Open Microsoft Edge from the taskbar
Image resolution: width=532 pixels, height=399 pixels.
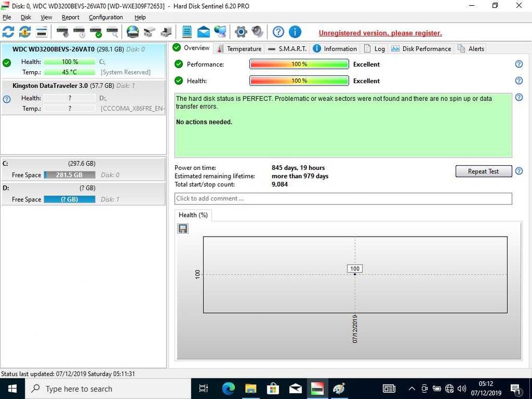tap(228, 389)
